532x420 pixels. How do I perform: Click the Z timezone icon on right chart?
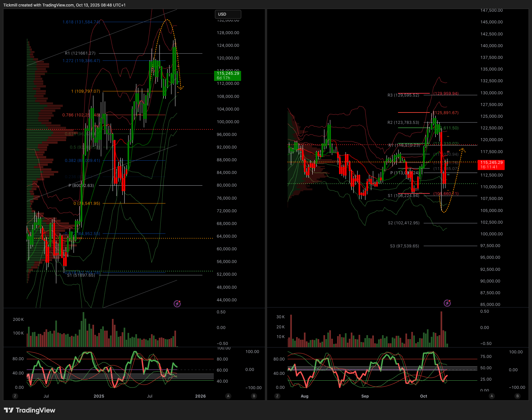coord(277,396)
